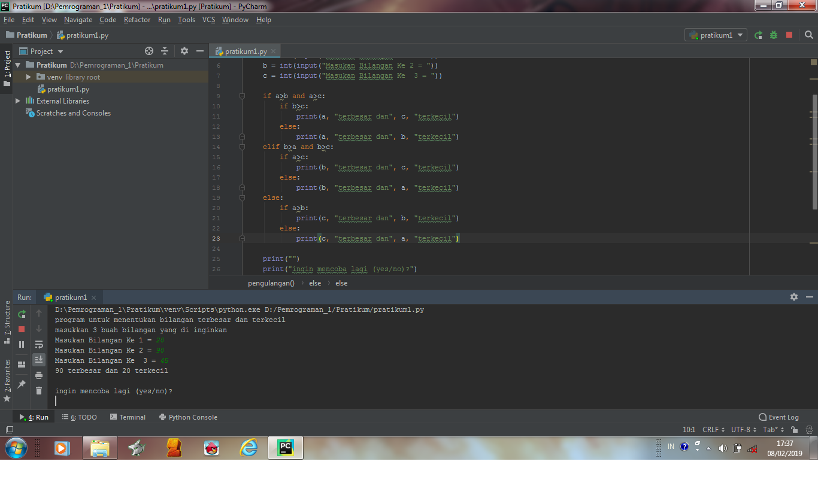The height and width of the screenshot is (504, 818).
Task: Stop the running process with the red square
Action: click(22, 329)
